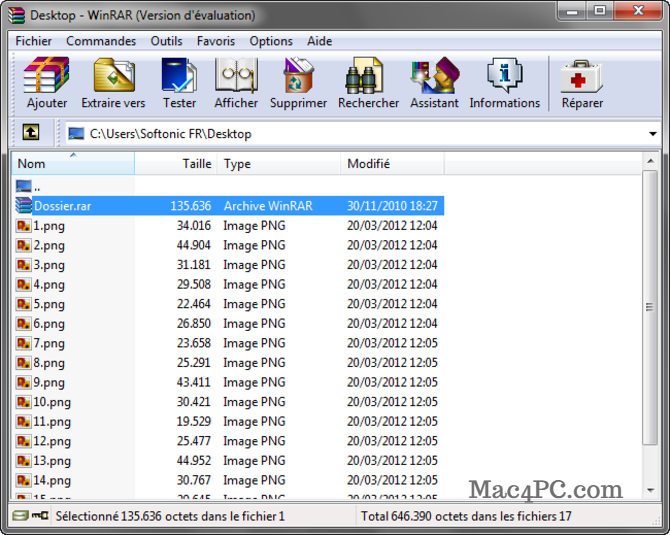
Task: Click the Extraire vers toolbar icon
Action: (114, 75)
